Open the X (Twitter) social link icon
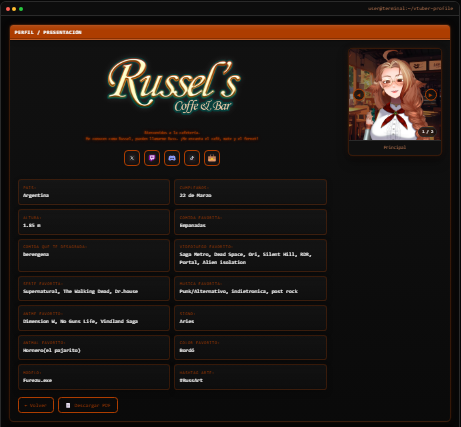461x427 pixels. coord(132,158)
